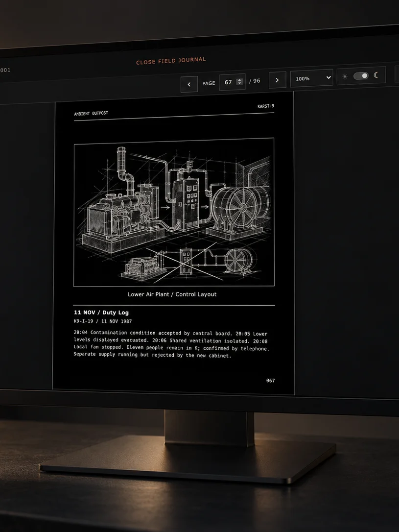Click the sun light-mode icon
The width and height of the screenshot is (399, 532).
coord(345,77)
